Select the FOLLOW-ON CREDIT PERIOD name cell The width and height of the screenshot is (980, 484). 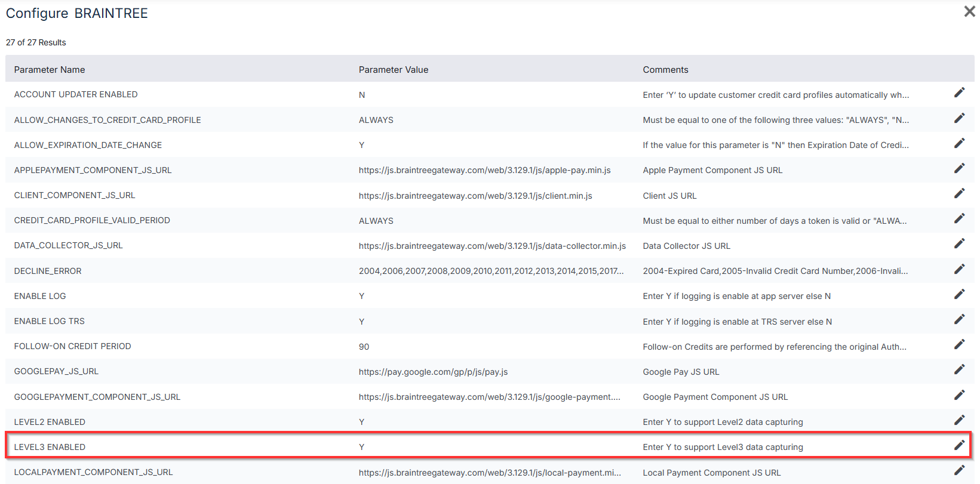(x=73, y=346)
